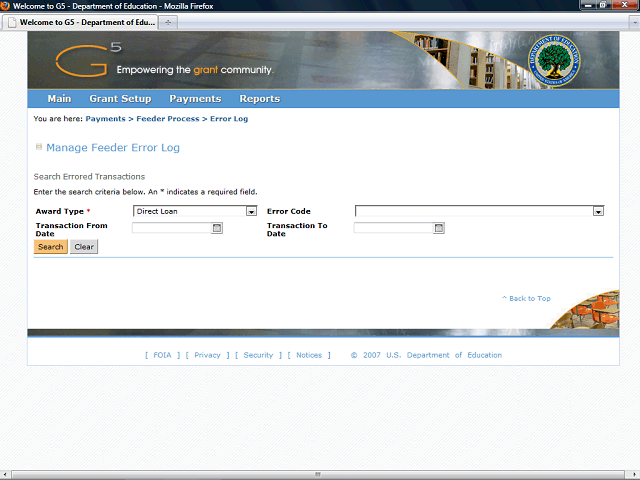Viewport: 640px width, 480px height.
Task: Open the Transaction To Date calendar picker
Action: 439,228
